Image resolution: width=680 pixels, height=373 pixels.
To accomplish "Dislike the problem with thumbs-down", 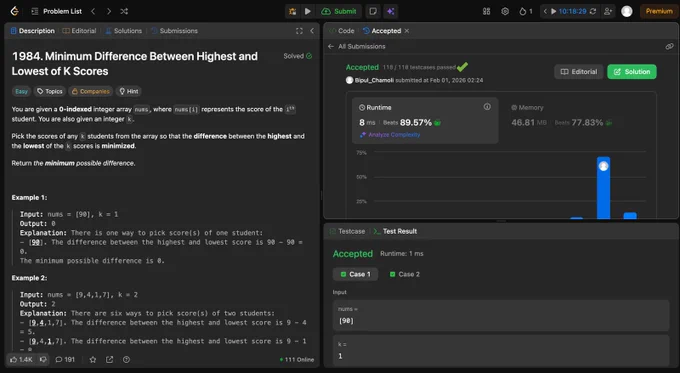I will [x=43, y=360].
